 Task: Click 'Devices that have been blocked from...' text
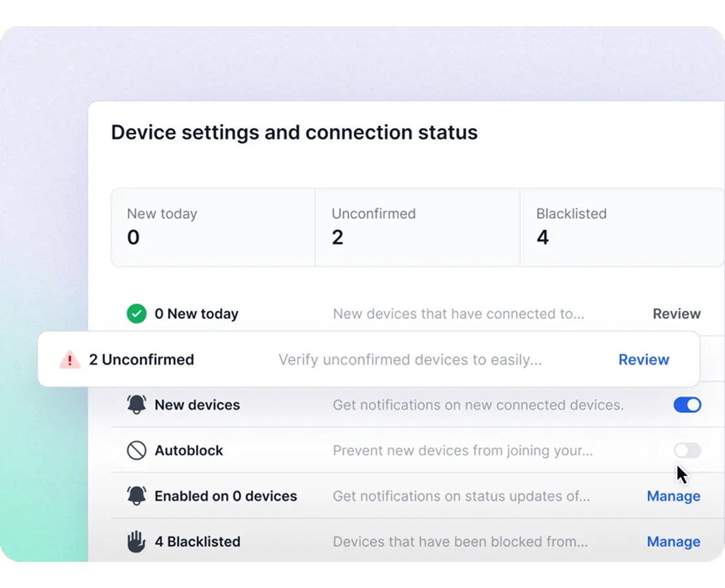click(x=460, y=541)
